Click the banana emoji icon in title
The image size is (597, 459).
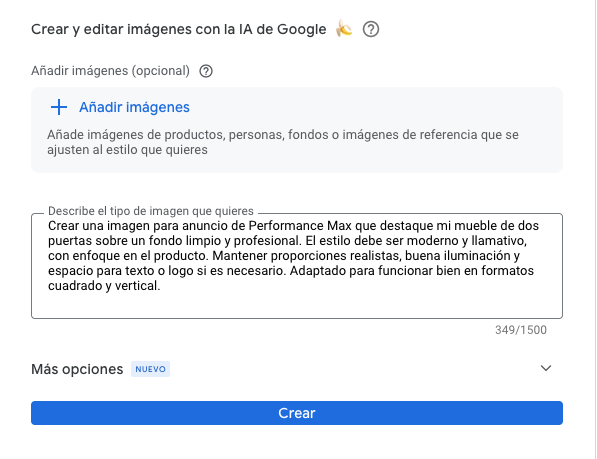click(344, 29)
